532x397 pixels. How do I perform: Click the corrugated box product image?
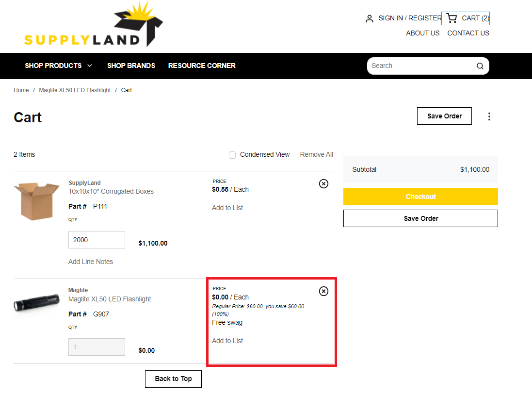point(36,201)
